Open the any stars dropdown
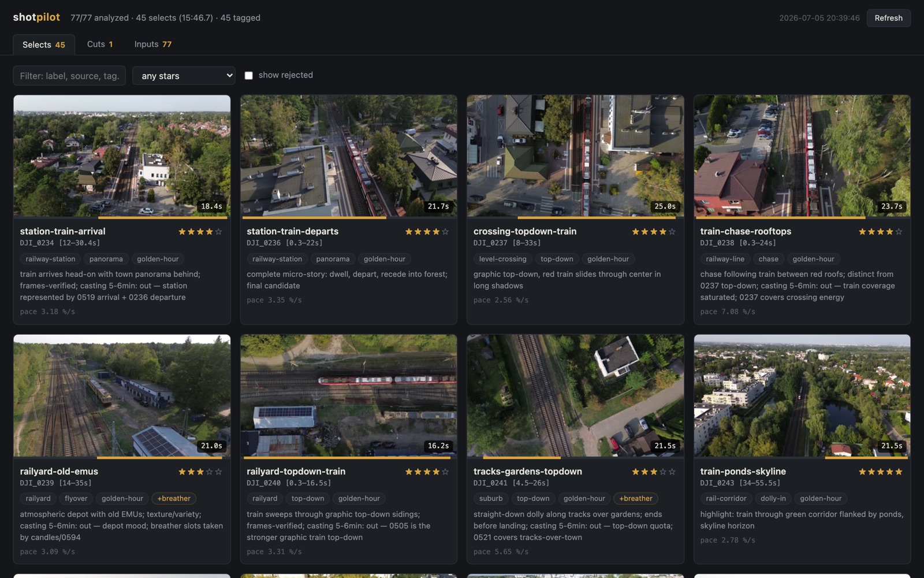Screen dimensions: 924x578 tap(184, 76)
